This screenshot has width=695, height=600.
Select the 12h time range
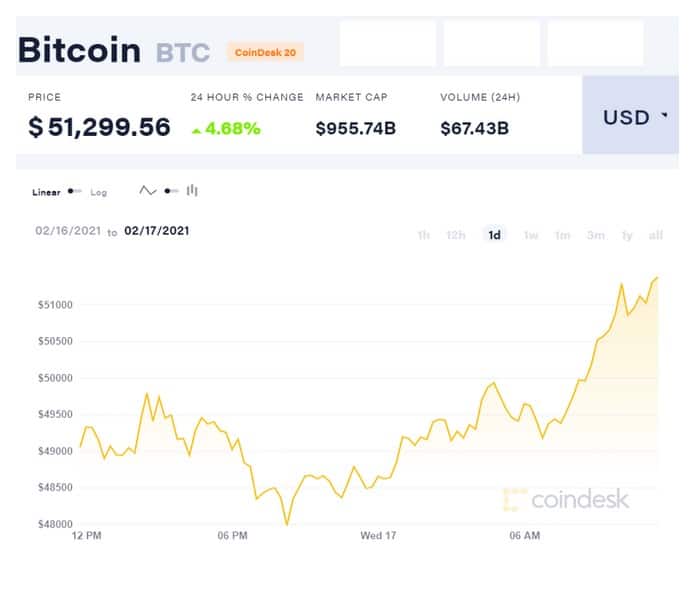pyautogui.click(x=456, y=235)
